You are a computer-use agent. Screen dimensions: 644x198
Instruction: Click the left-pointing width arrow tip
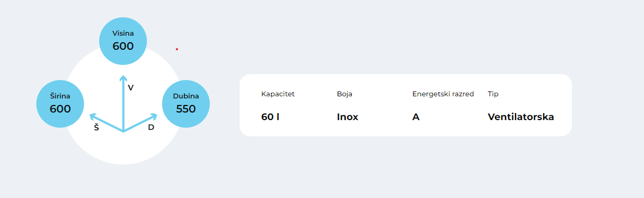(x=93, y=116)
